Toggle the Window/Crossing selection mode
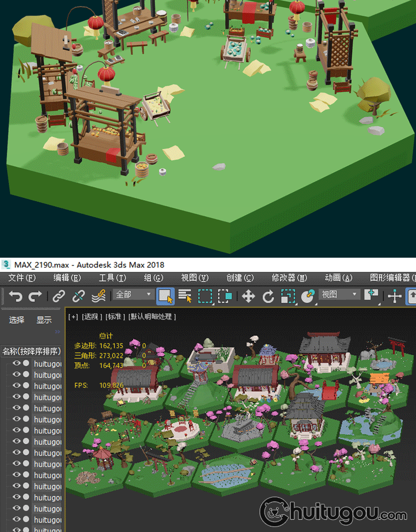The image size is (416, 532). tap(225, 296)
